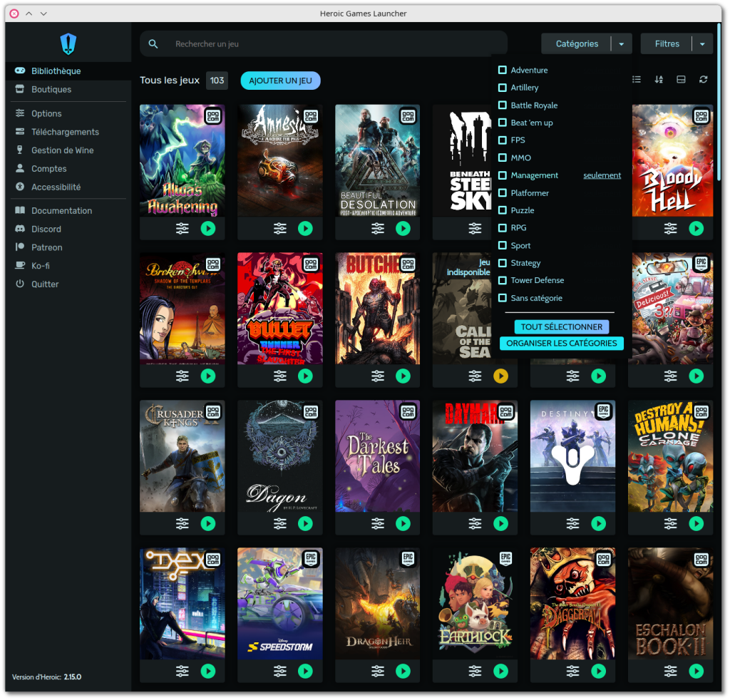The image size is (730, 700).
Task: Toggle the Strategy checkbox
Action: coord(503,263)
